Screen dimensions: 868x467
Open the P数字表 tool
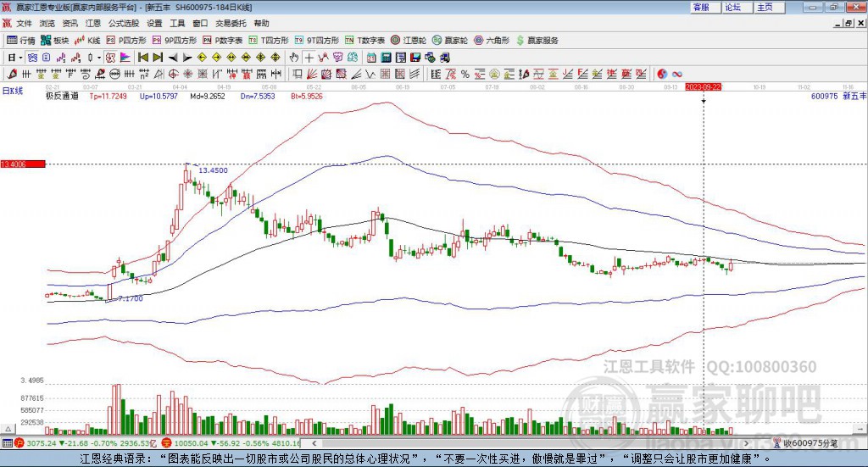tap(223, 41)
